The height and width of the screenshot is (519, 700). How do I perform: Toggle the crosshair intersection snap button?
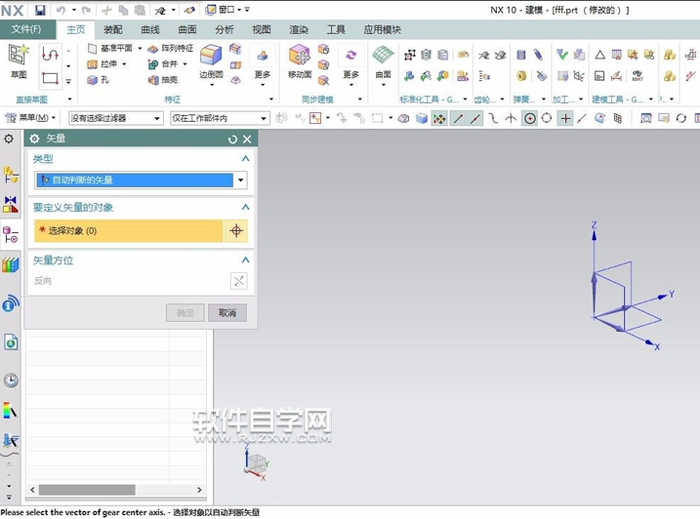[x=565, y=118]
